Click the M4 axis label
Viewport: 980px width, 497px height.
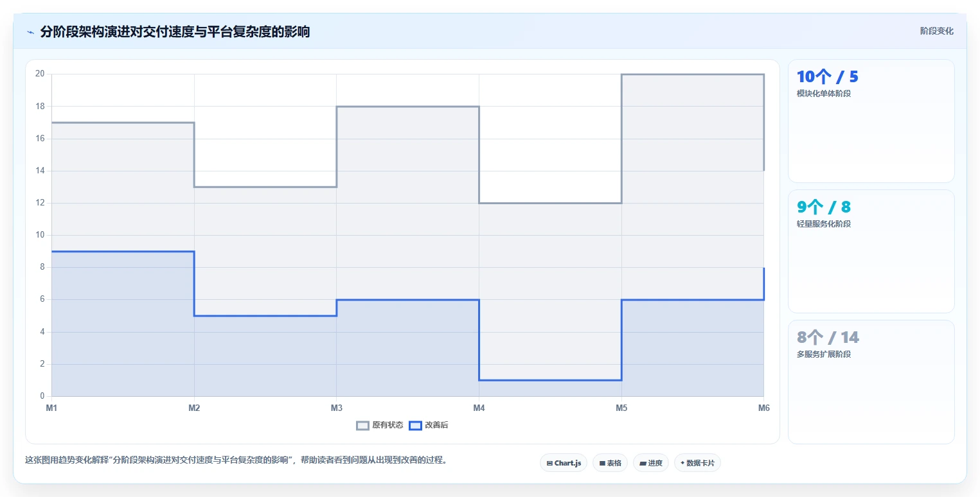pos(479,408)
